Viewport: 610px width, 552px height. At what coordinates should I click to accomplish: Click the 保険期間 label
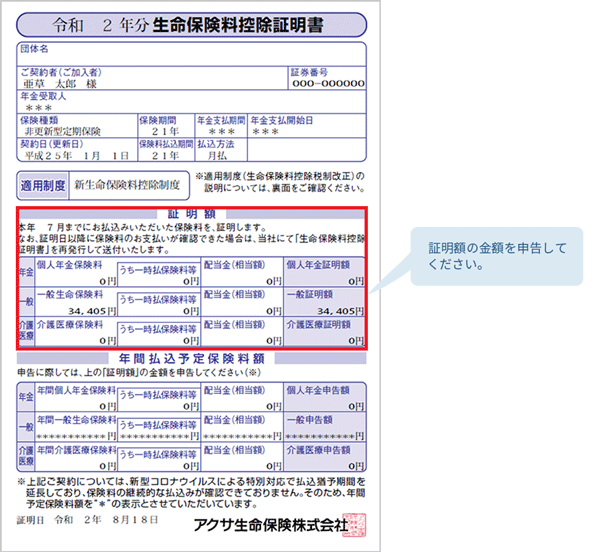pos(158,120)
